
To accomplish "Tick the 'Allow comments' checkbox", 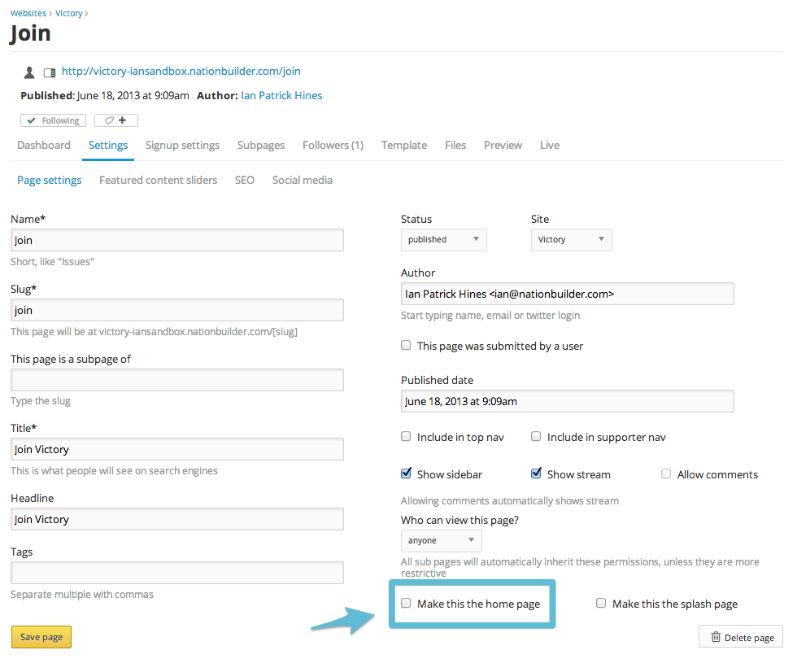I will click(666, 473).
